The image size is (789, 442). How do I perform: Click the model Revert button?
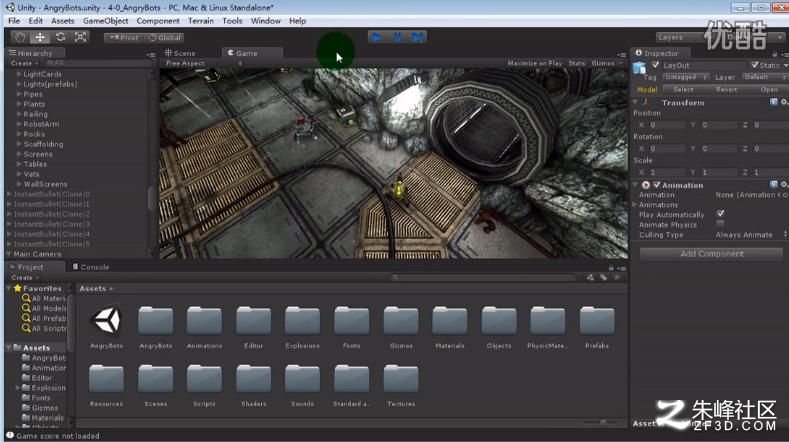tap(726, 90)
